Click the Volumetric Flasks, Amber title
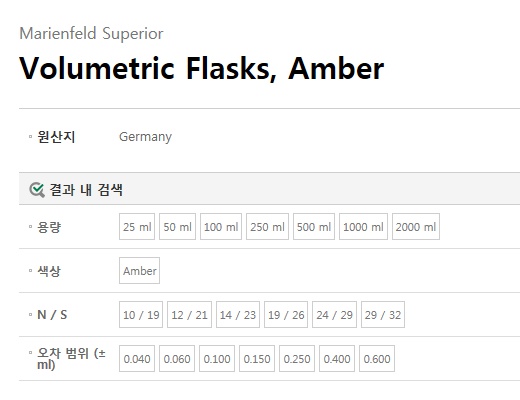The image size is (520, 400). 202,68
